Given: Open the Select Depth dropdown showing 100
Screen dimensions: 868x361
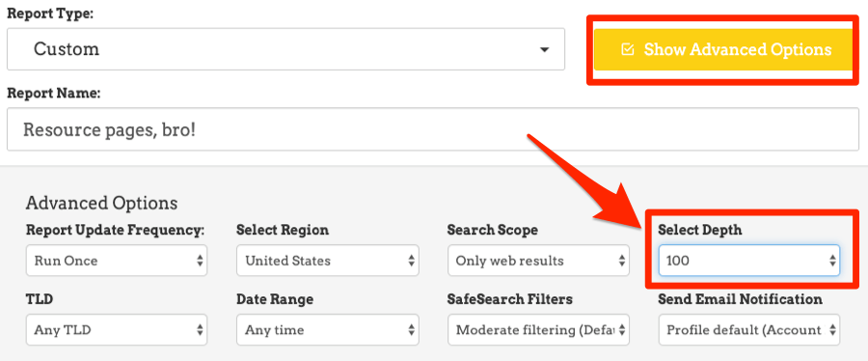Looking at the screenshot, I should coord(749,261).
